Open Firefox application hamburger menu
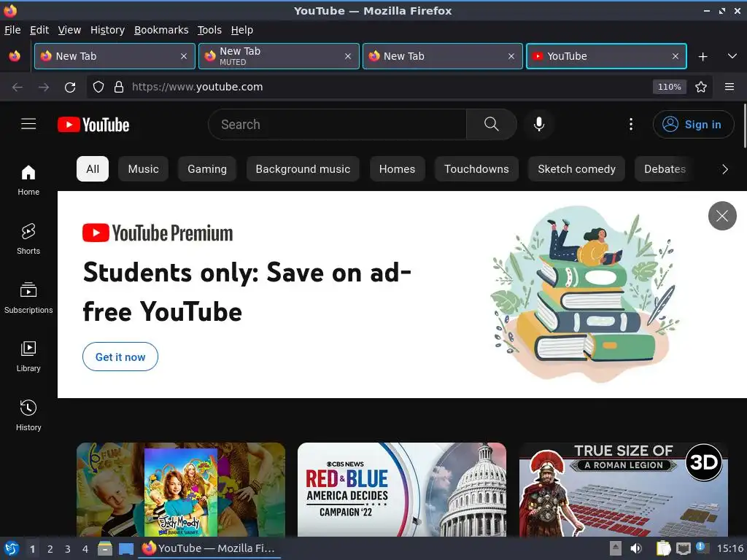747x560 pixels. (729, 87)
